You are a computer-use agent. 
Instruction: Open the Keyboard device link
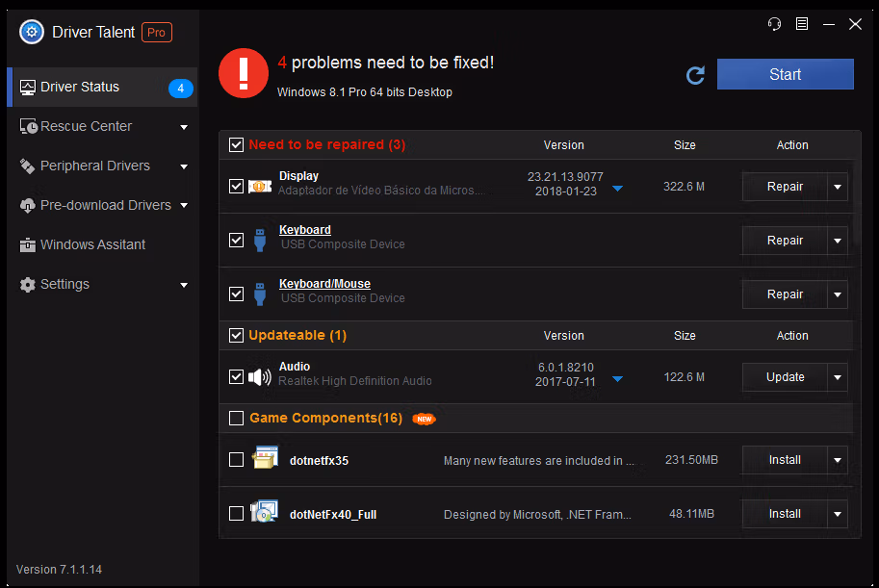[x=305, y=230]
